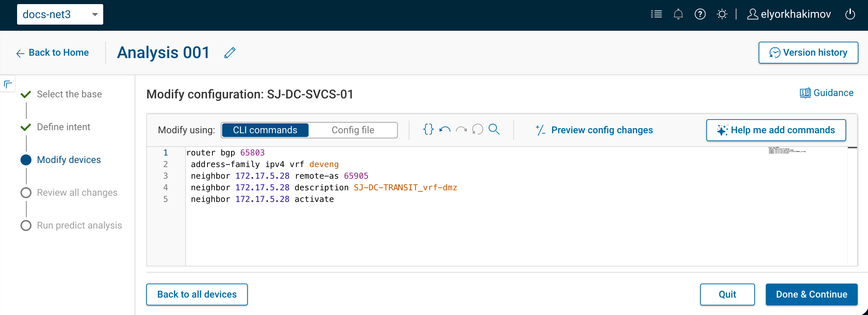This screenshot has width=868, height=315.
Task: Click Help me add commands
Action: 776,130
